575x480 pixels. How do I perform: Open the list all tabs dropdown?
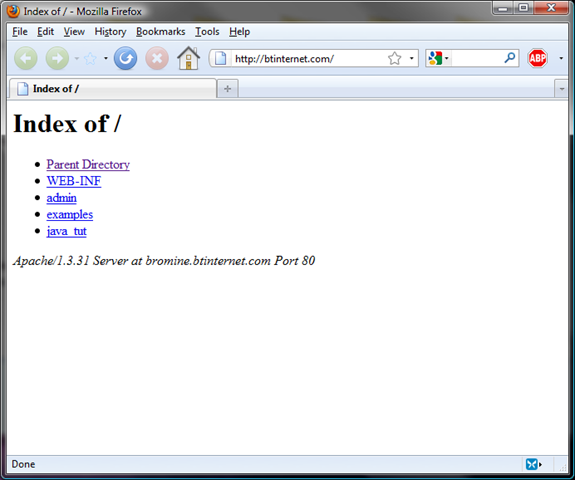point(561,89)
